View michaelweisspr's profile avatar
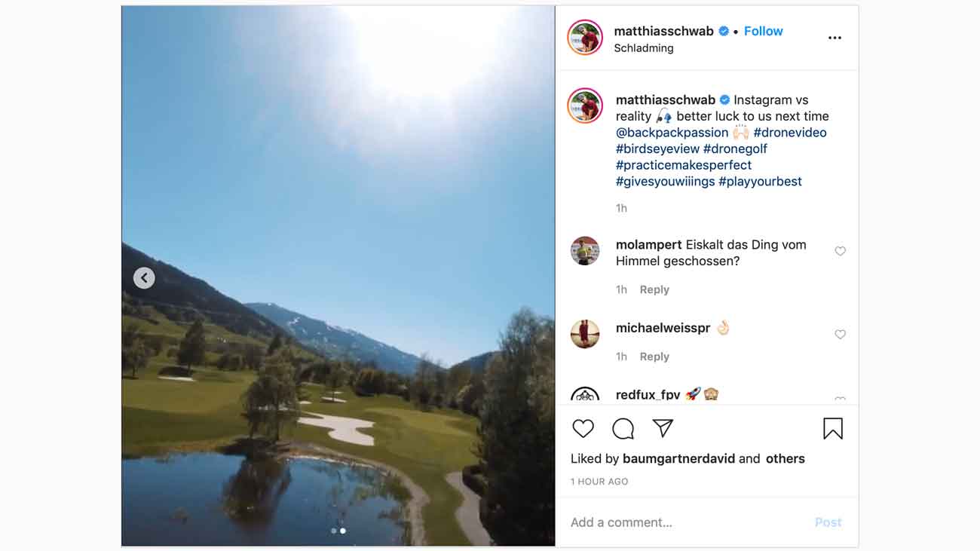 click(x=585, y=334)
